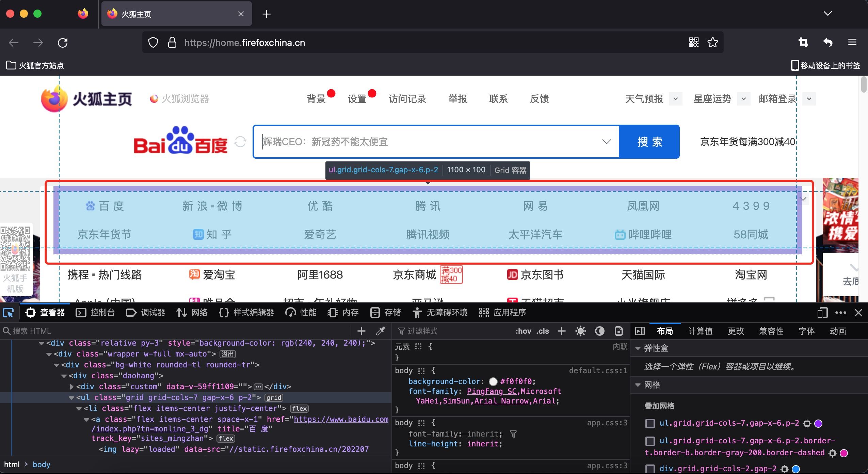This screenshot has width=868, height=474.
Task: Check the div.grid.grid-cols-2.gap-2 grid overlay
Action: point(650,469)
